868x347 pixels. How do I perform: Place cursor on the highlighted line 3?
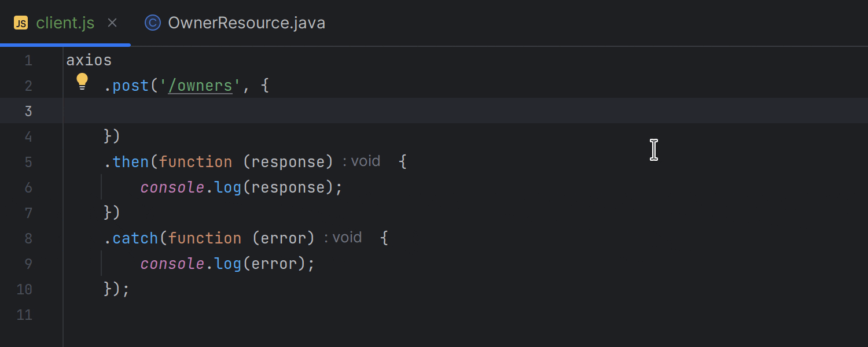(x=174, y=110)
